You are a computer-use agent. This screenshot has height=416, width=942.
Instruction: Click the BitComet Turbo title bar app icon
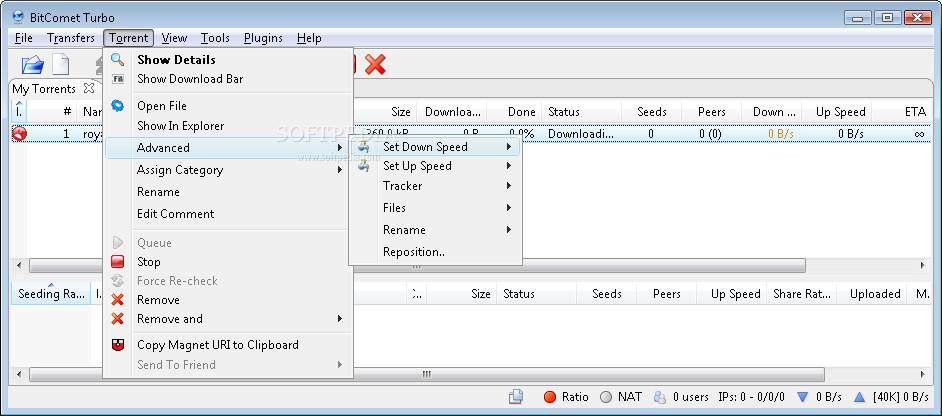18,17
